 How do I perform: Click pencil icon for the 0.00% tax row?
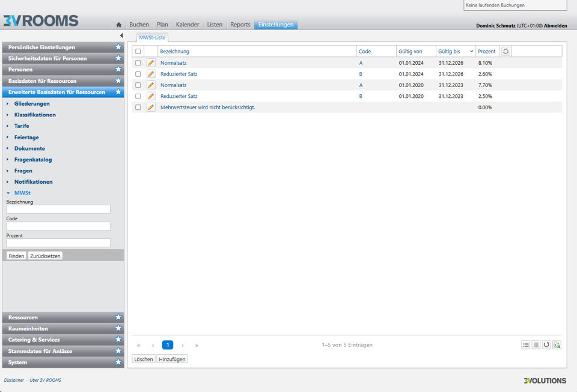click(x=151, y=107)
